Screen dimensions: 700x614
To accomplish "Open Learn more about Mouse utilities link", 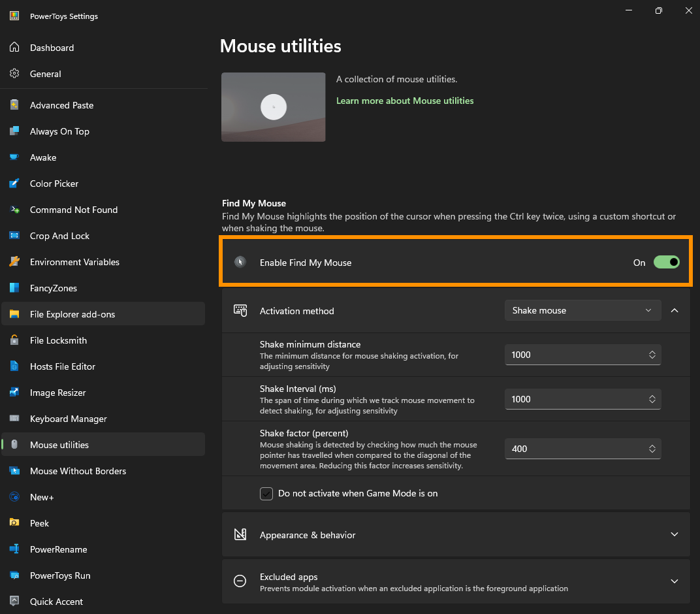I will click(x=404, y=101).
